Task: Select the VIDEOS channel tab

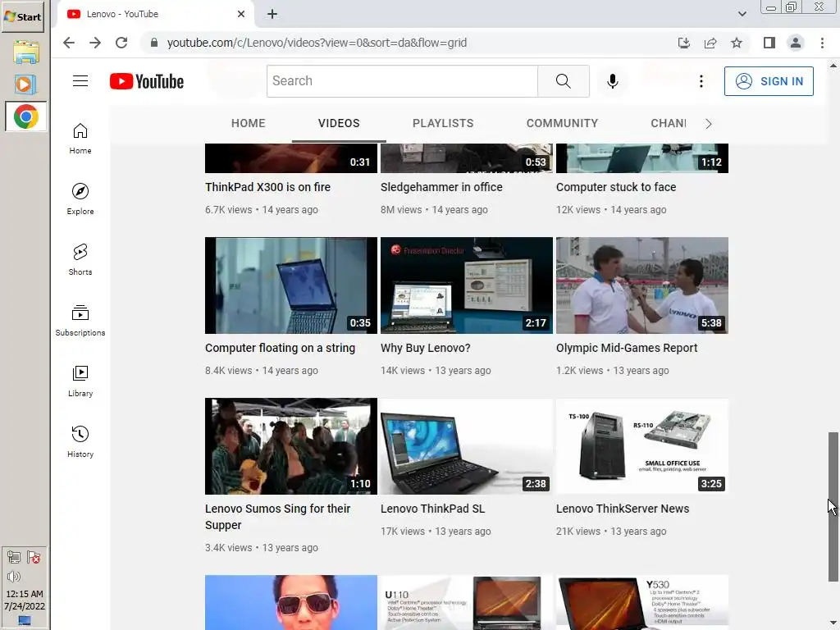Action: click(339, 123)
